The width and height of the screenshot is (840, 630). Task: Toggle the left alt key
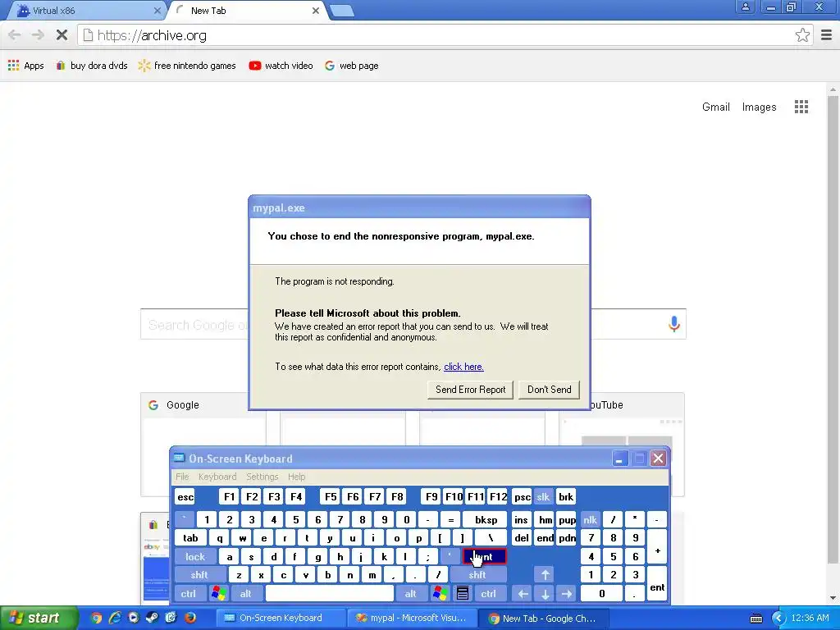point(246,594)
